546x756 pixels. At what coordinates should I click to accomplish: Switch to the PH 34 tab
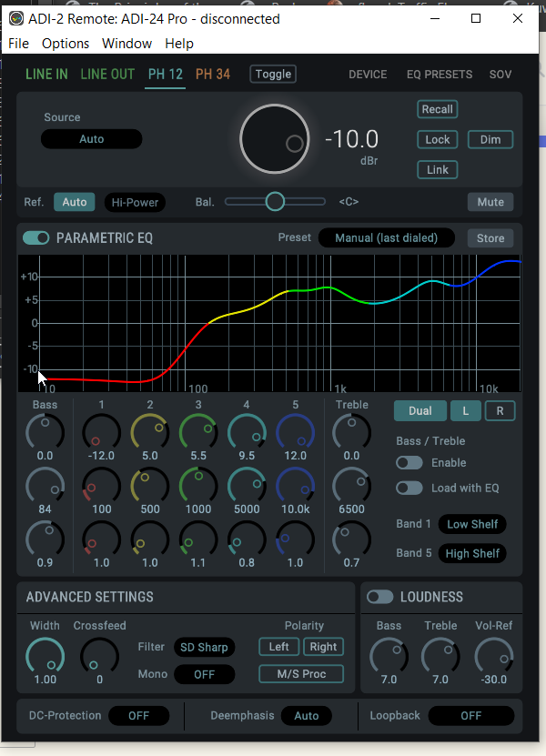(x=213, y=75)
